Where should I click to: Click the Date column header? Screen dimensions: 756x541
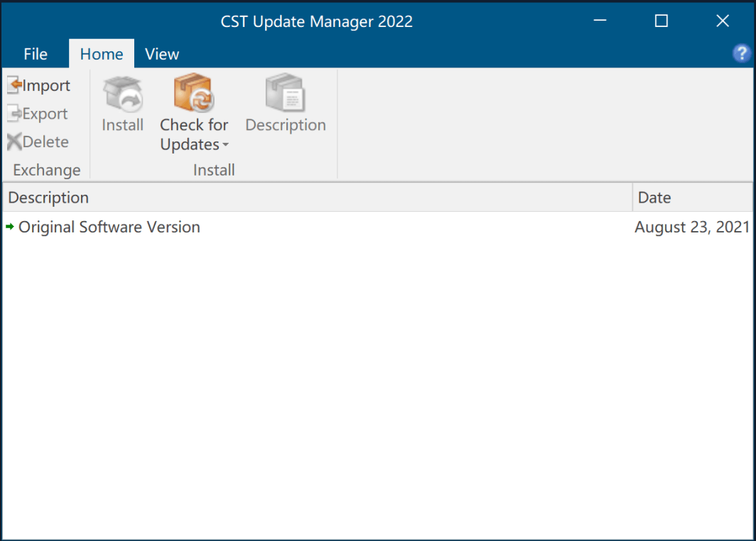[654, 197]
